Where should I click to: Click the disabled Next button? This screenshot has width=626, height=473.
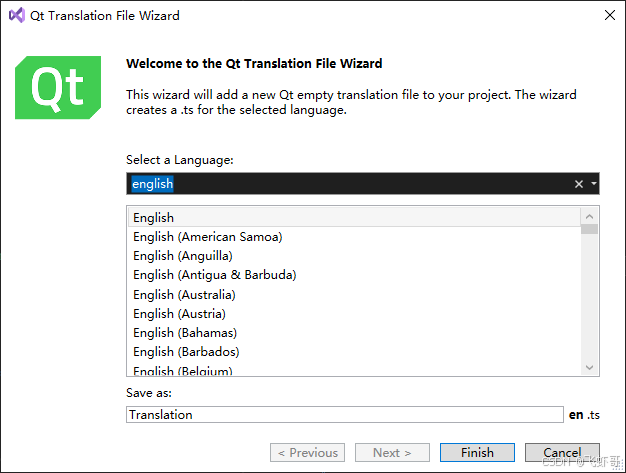(392, 452)
